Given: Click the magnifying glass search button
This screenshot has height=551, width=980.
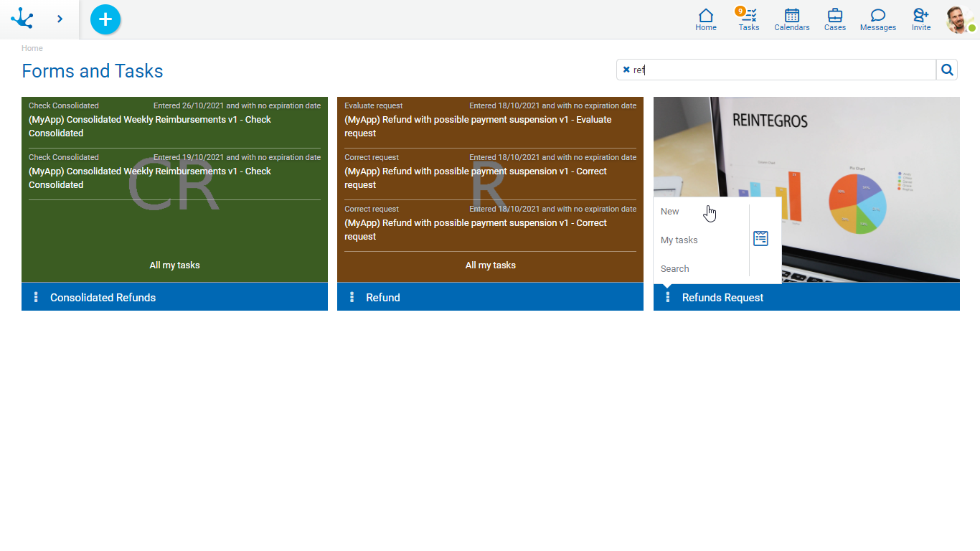Looking at the screenshot, I should click(x=947, y=70).
